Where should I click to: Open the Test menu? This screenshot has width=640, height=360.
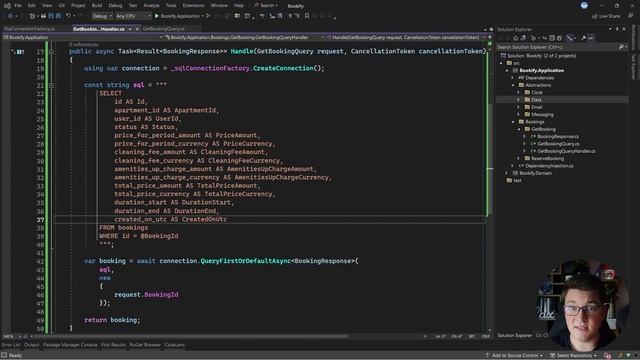[133, 6]
